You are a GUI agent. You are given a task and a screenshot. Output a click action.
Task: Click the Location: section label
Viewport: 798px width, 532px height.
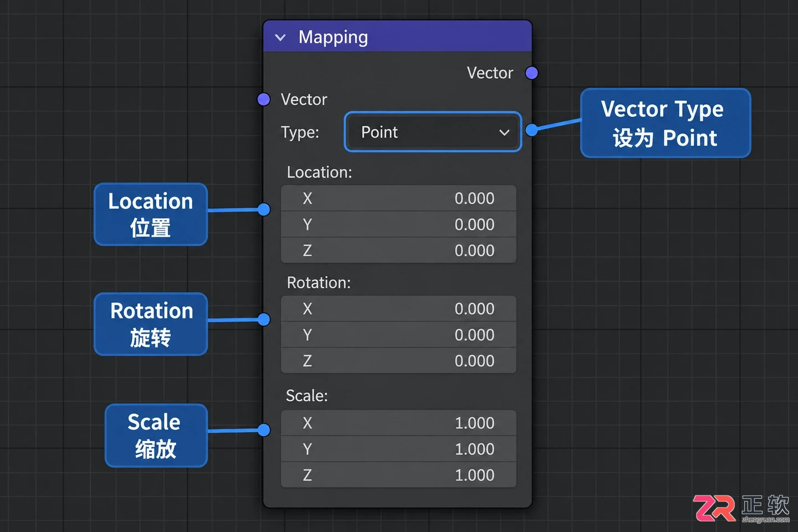coord(319,172)
